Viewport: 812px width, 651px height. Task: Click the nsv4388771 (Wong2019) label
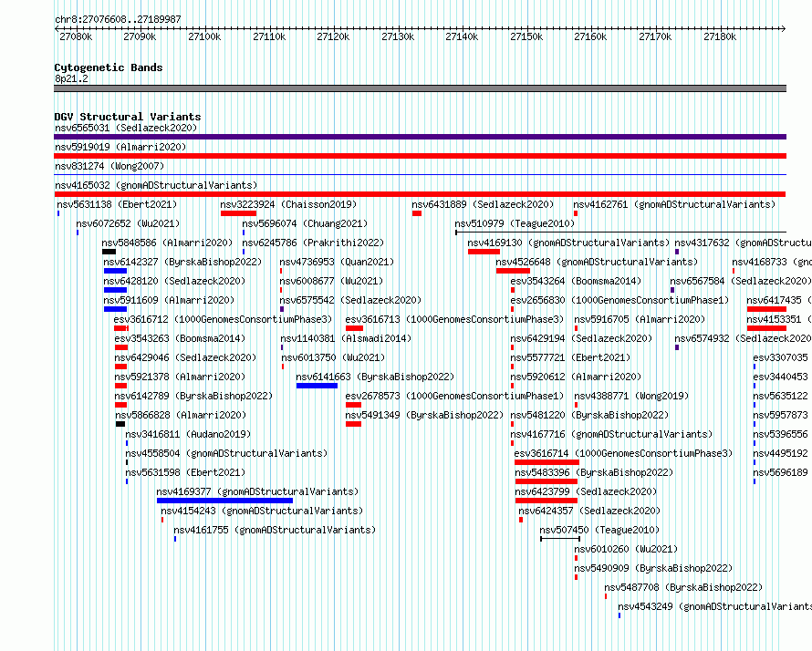pos(631,396)
